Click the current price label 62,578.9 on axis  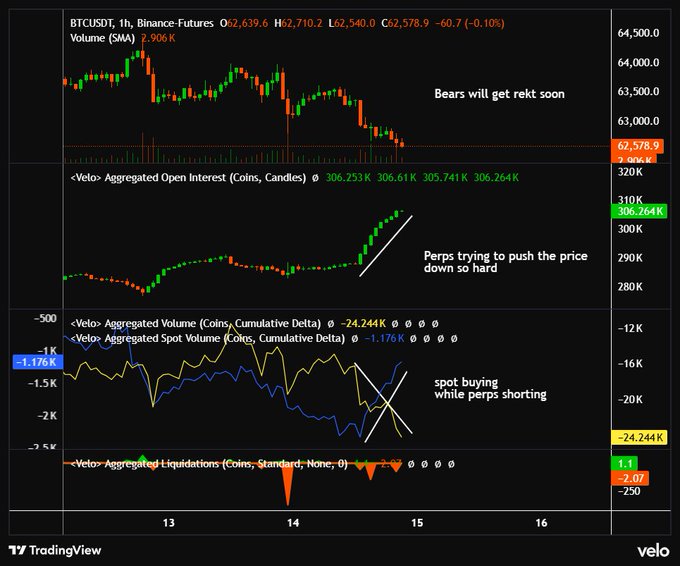click(x=638, y=146)
